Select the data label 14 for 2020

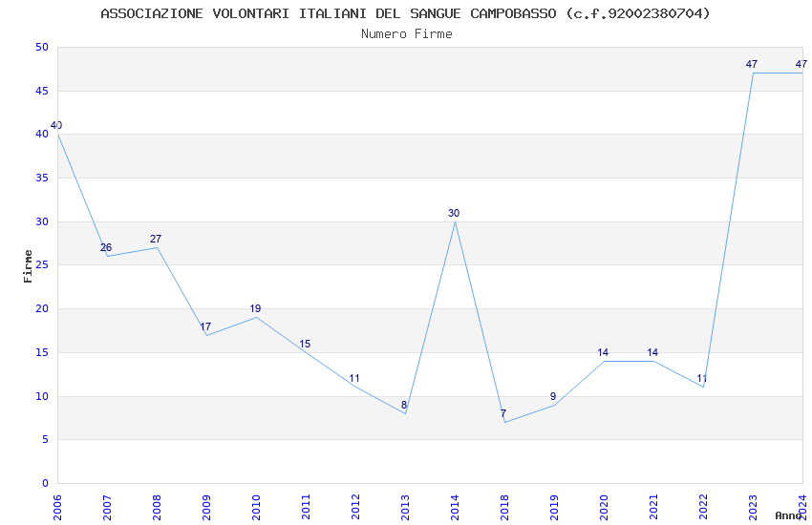click(x=603, y=352)
